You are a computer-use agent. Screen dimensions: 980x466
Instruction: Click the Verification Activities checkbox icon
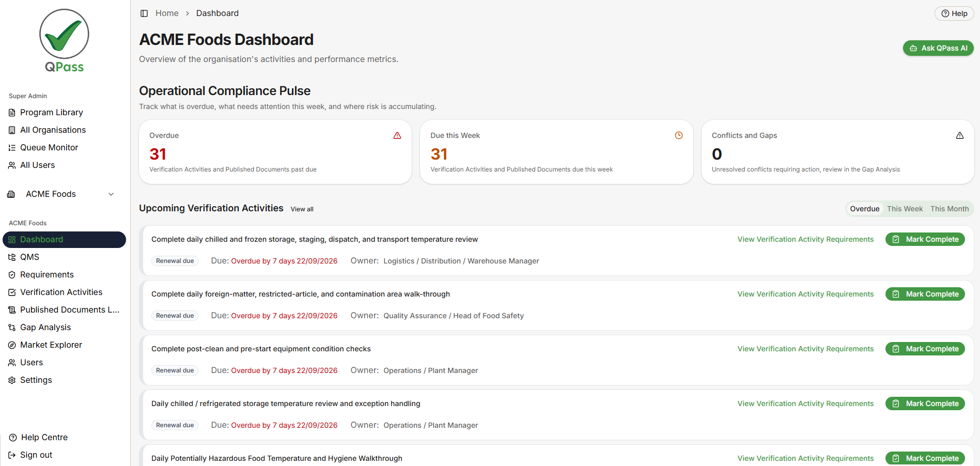[12, 292]
